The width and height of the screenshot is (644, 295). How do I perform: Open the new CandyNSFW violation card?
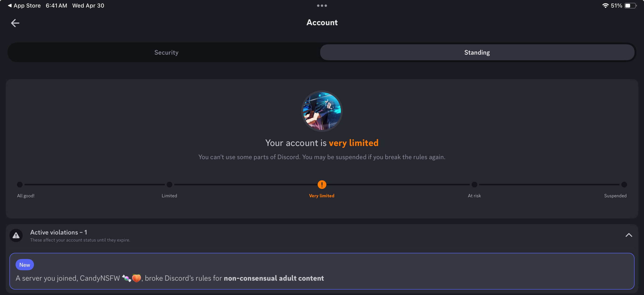point(322,271)
